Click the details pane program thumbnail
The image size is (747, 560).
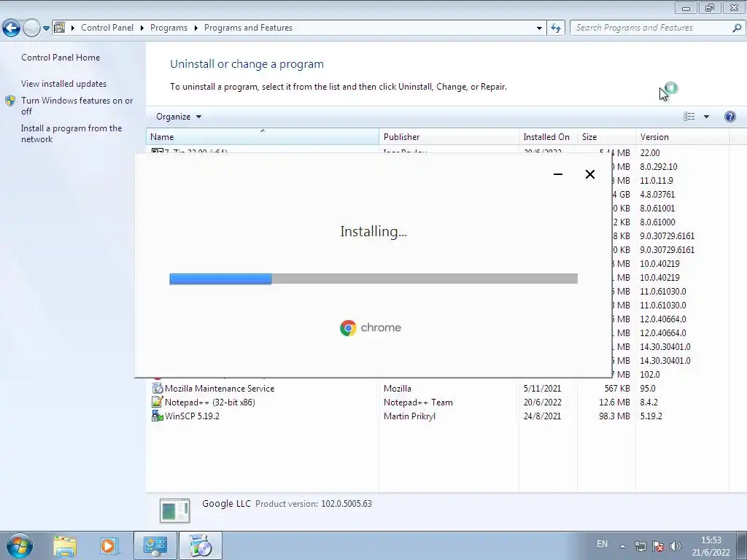pyautogui.click(x=174, y=510)
